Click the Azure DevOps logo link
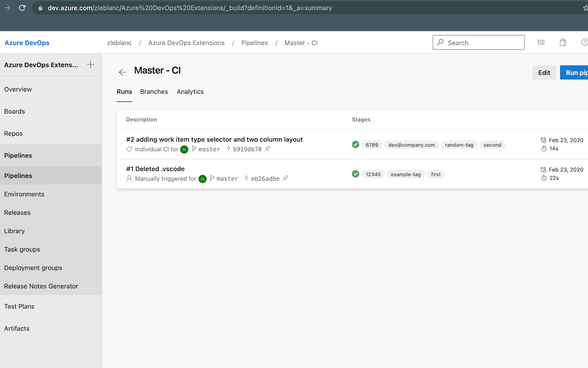588x368 pixels. click(x=27, y=43)
